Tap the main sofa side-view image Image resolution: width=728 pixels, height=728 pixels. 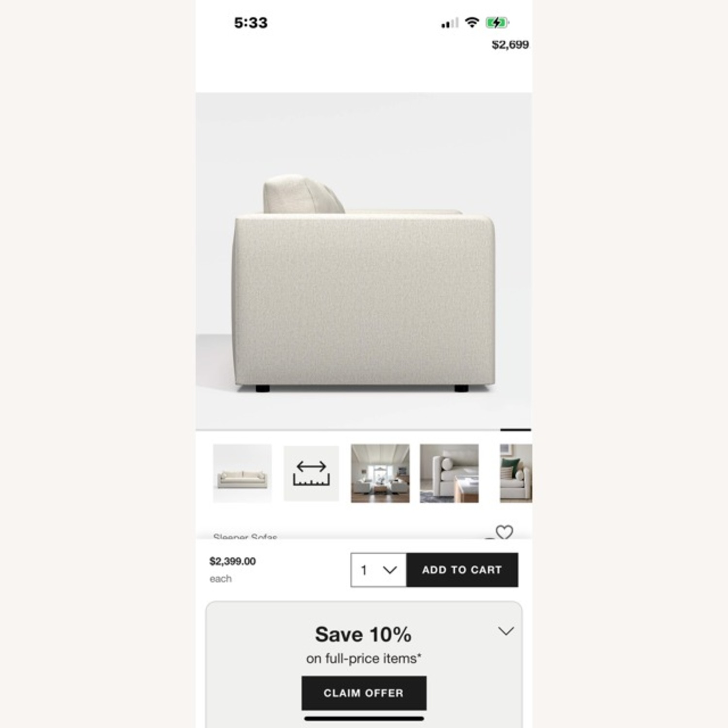click(364, 261)
